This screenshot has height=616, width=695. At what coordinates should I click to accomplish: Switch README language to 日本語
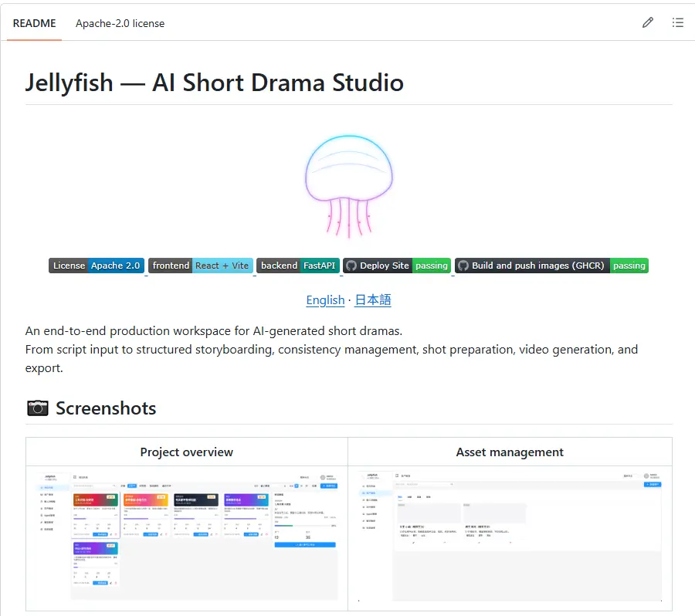(373, 300)
